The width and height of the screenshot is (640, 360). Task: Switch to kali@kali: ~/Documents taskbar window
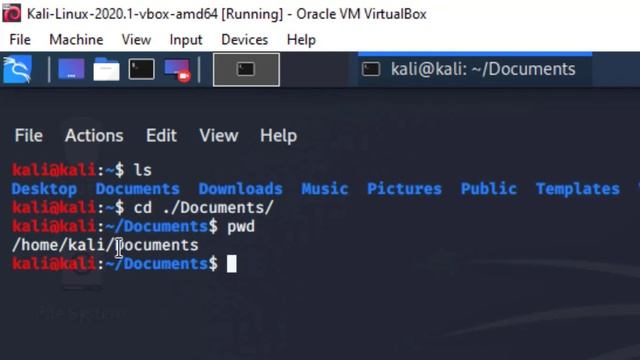(x=475, y=69)
